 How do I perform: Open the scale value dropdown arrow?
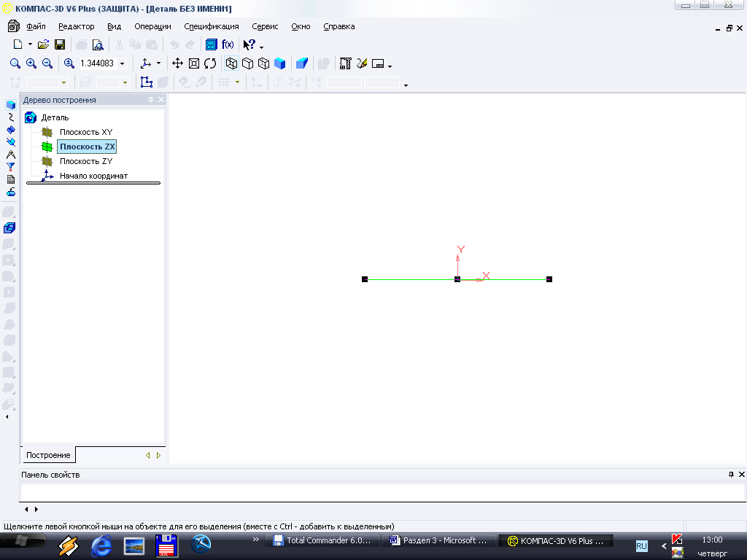point(123,63)
